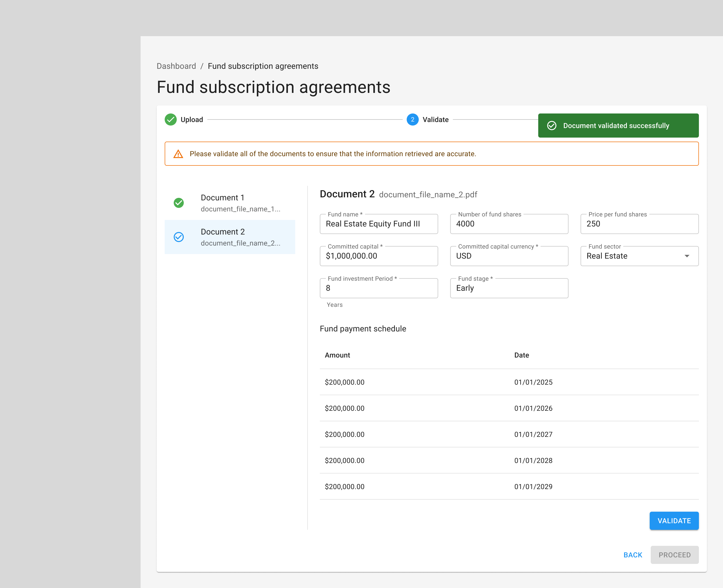Click the Document validated successfully toast
Viewport: 723px width, 588px height.
click(x=618, y=126)
